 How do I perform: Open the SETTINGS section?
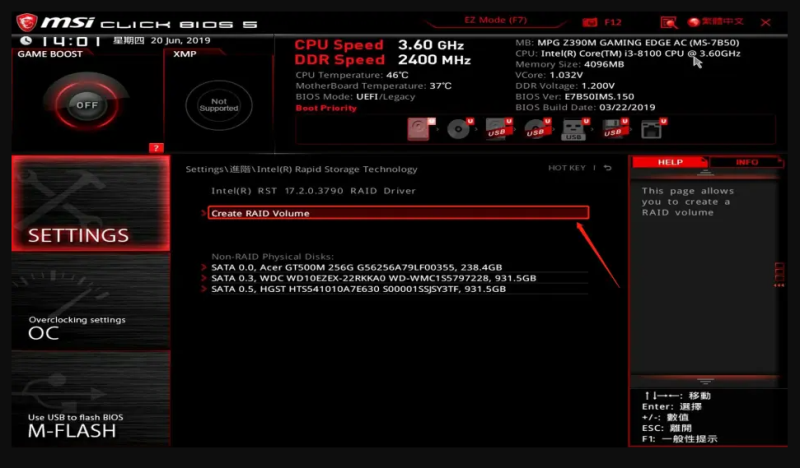pos(91,204)
